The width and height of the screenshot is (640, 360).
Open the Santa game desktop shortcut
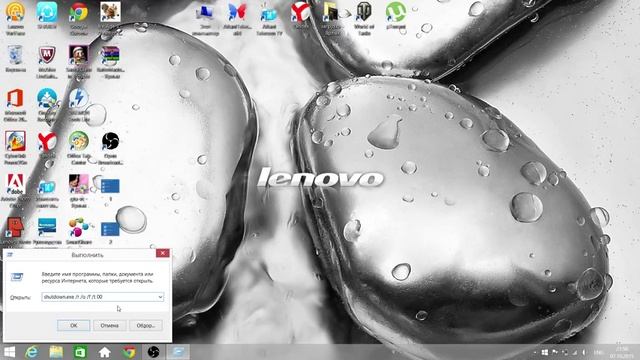(x=78, y=61)
